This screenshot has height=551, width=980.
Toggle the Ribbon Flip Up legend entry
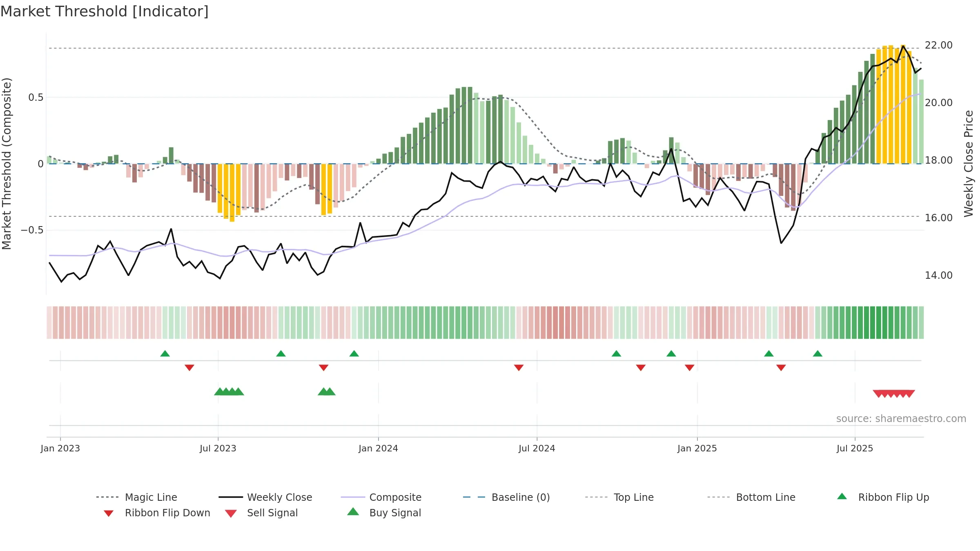coord(883,497)
